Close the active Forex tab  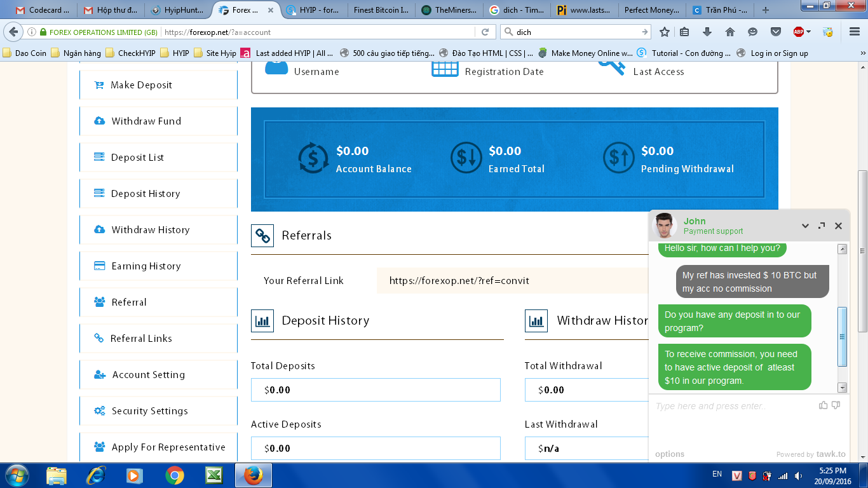[271, 10]
